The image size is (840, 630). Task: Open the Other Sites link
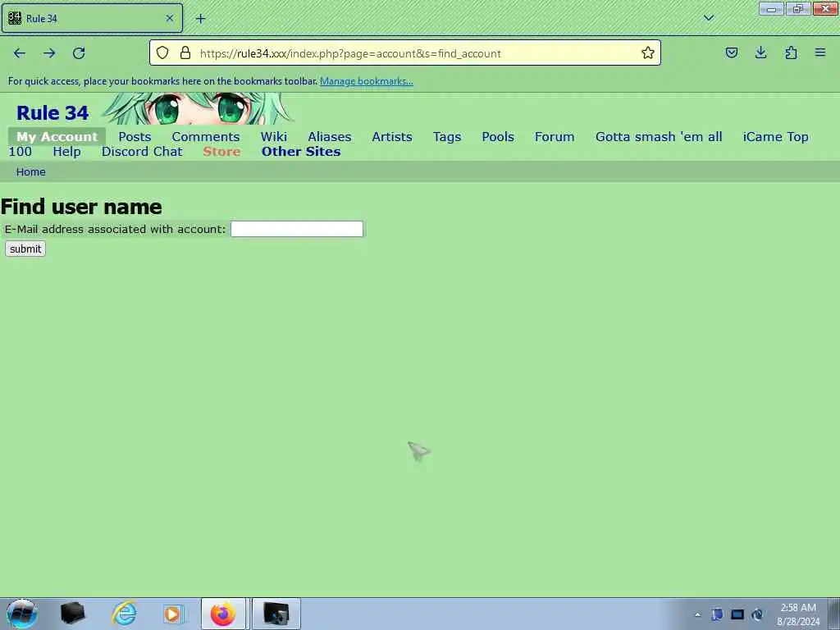(301, 152)
